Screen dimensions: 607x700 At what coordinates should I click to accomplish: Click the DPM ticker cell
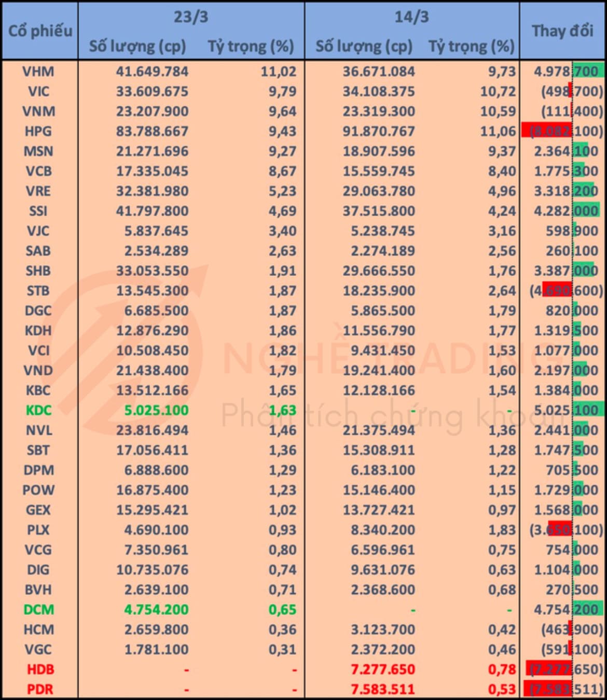(x=38, y=470)
